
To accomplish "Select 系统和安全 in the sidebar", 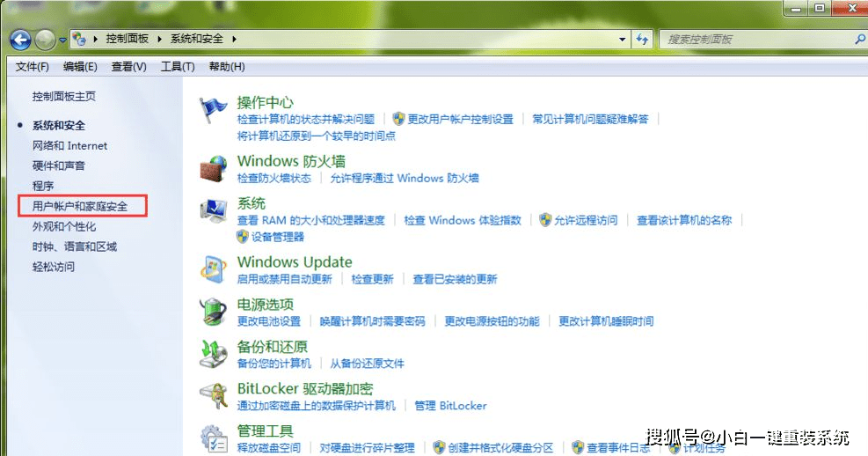I will pos(59,126).
